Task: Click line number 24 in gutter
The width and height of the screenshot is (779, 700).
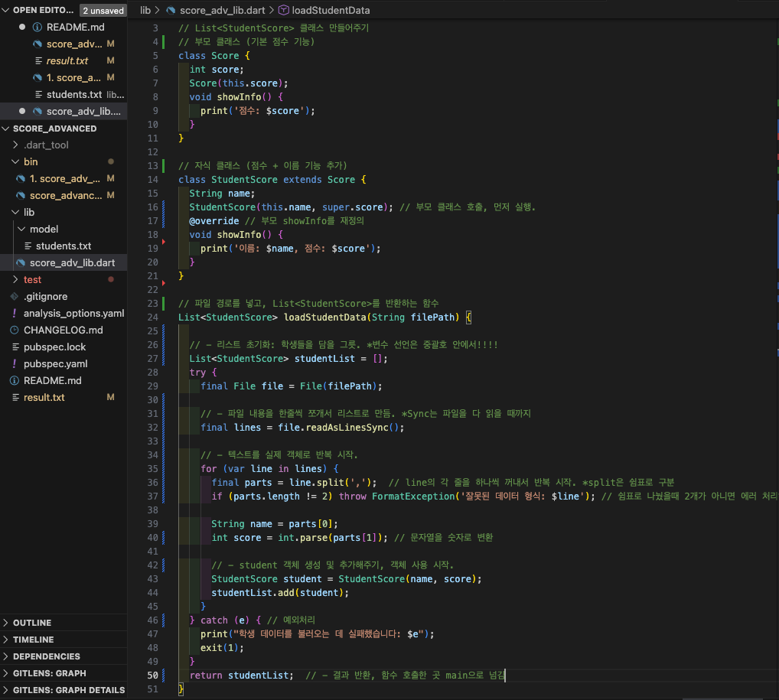Action: [x=152, y=317]
